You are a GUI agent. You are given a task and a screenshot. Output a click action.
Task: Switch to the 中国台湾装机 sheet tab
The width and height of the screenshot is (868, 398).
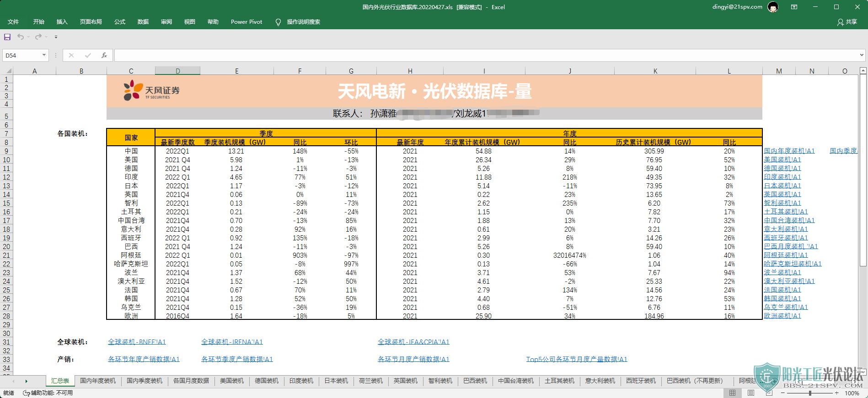(516, 381)
